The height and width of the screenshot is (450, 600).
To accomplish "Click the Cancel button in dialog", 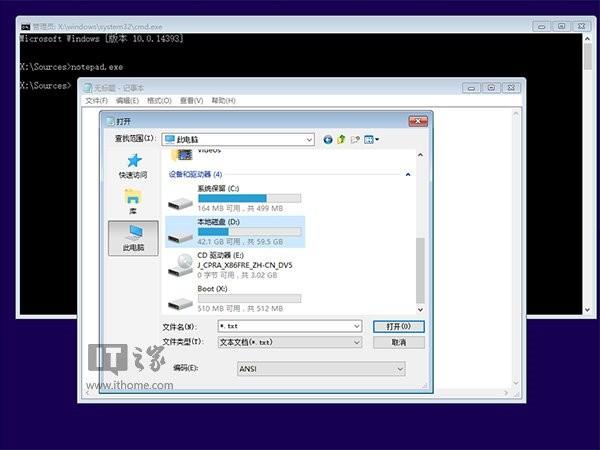I will click(x=398, y=342).
